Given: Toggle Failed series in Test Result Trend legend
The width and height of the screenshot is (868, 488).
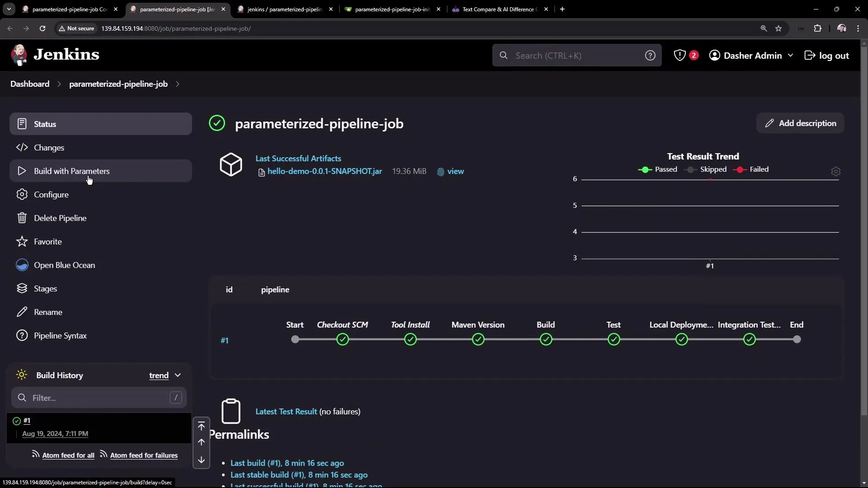Looking at the screenshot, I should tap(752, 169).
